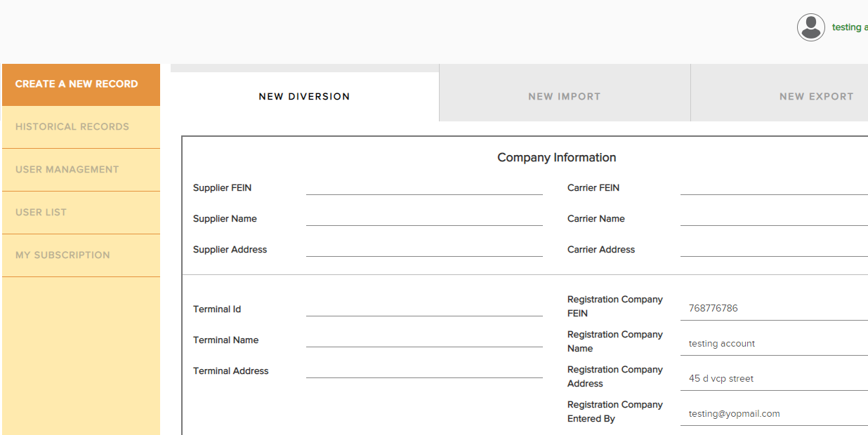868x435 pixels.
Task: Select Create a New Record in sidebar
Action: click(x=81, y=84)
